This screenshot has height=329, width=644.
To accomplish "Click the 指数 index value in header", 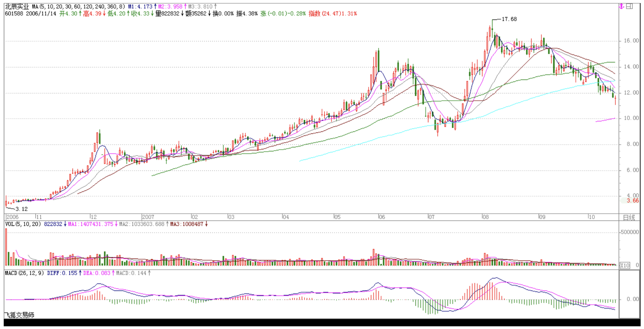I will coord(332,13).
